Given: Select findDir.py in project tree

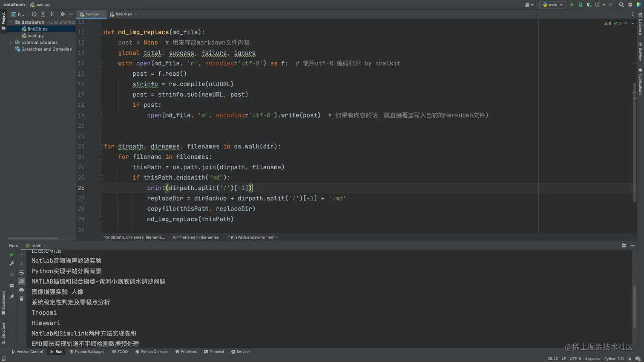Looking at the screenshot, I should click(x=37, y=29).
